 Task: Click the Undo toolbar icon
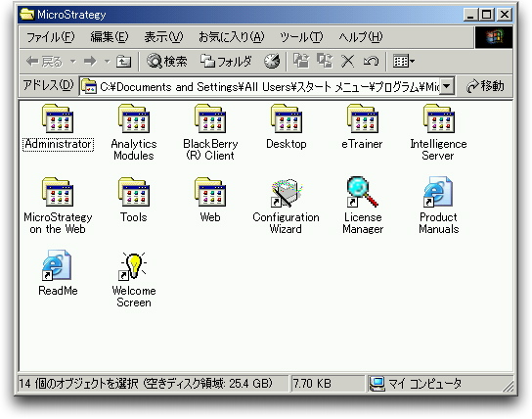[371, 62]
